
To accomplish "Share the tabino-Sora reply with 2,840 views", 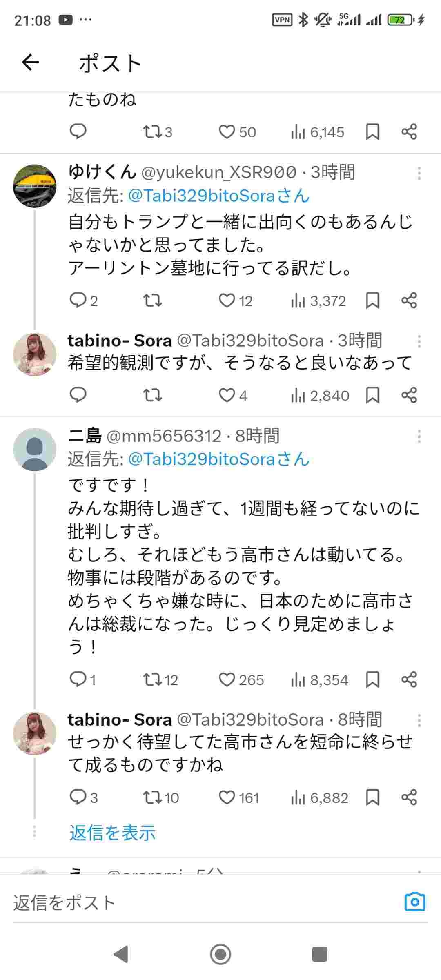I will [409, 395].
